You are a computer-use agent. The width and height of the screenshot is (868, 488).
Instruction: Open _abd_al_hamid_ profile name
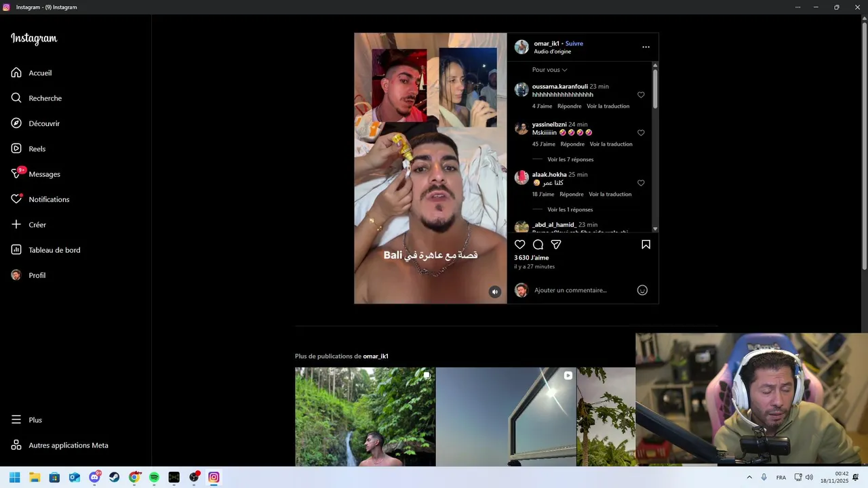[x=554, y=225]
